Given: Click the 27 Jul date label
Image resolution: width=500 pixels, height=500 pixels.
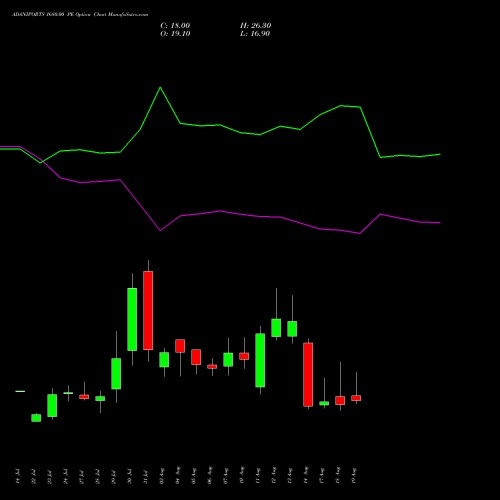Looking at the screenshot, I should [x=82, y=476].
